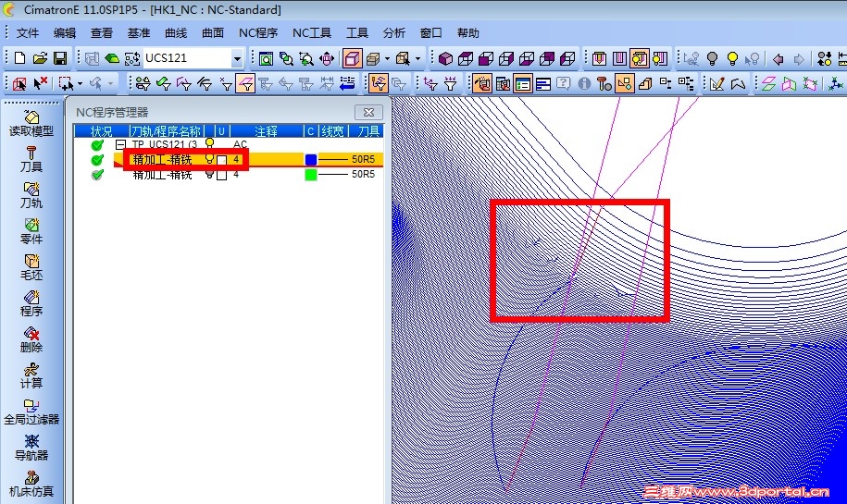Click 刀具 (Cutters) in sidebar
The height and width of the screenshot is (504, 847).
(31, 159)
